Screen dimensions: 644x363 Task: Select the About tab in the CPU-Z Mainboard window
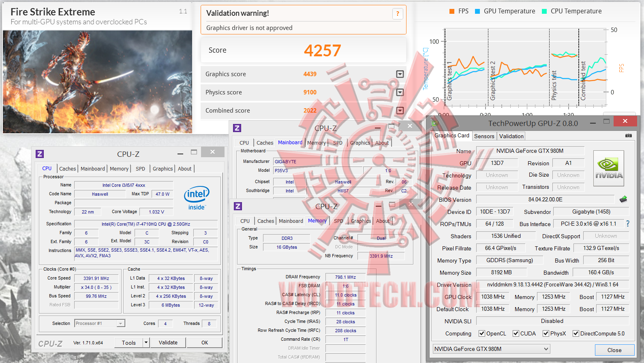click(x=382, y=143)
